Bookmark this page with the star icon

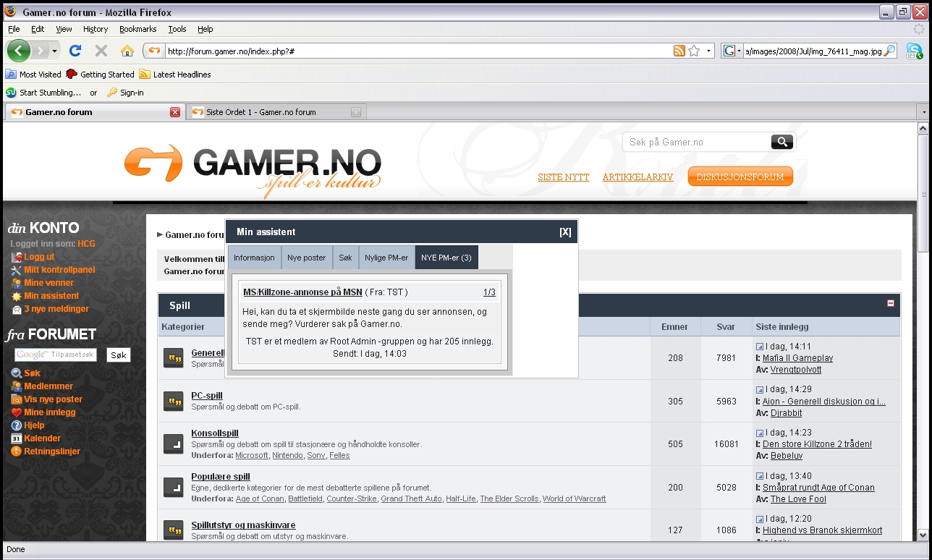click(694, 51)
